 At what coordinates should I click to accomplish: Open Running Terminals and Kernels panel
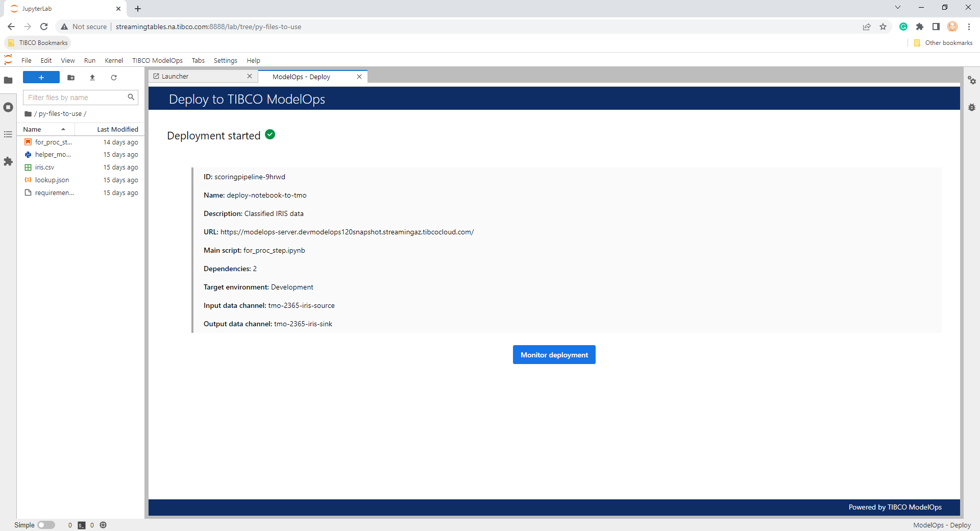click(x=8, y=107)
